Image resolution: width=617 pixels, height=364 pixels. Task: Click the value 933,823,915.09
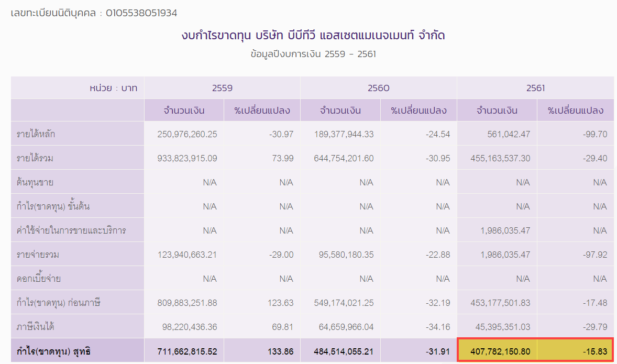point(188,158)
